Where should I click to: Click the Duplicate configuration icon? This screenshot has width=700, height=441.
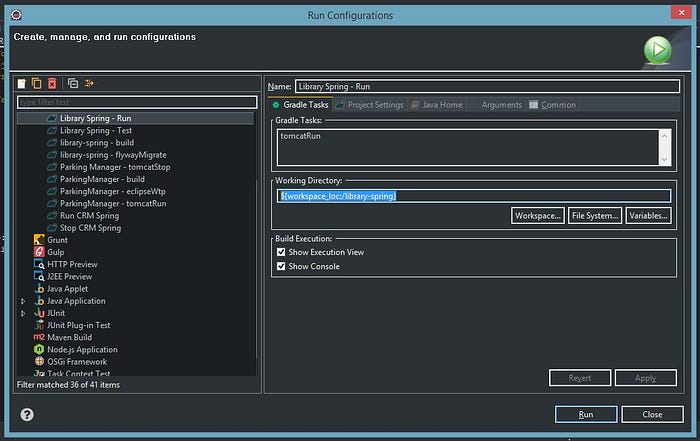click(37, 83)
